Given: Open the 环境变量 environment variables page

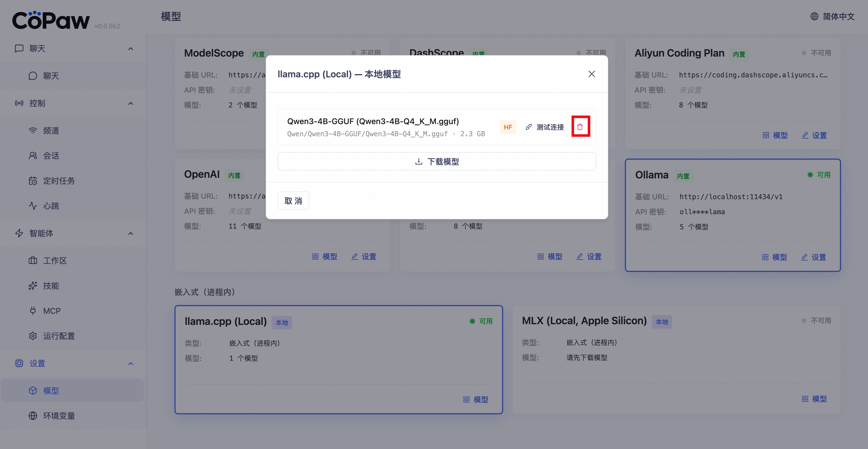Looking at the screenshot, I should click(59, 416).
